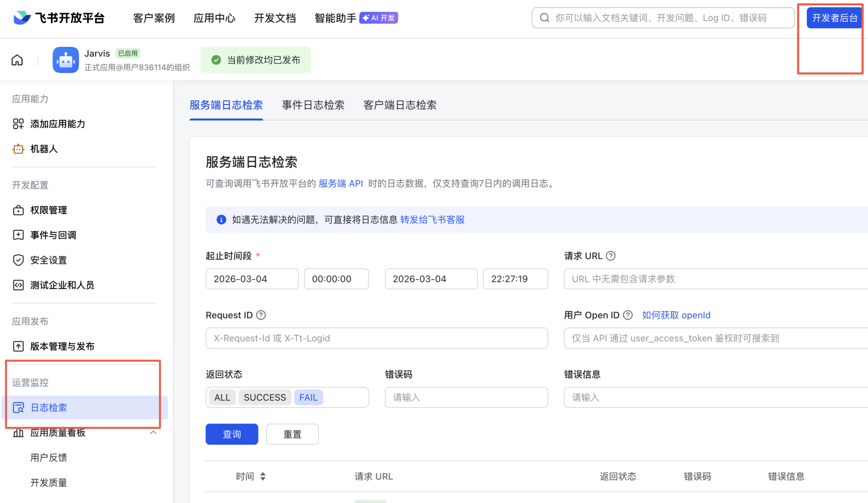The width and height of the screenshot is (868, 503).
Task: Sort the log table by 时间
Action: 263,476
